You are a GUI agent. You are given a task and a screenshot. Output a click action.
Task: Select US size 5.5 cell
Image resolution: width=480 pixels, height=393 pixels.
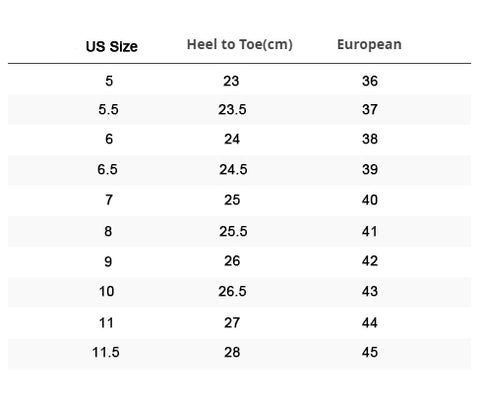point(108,109)
